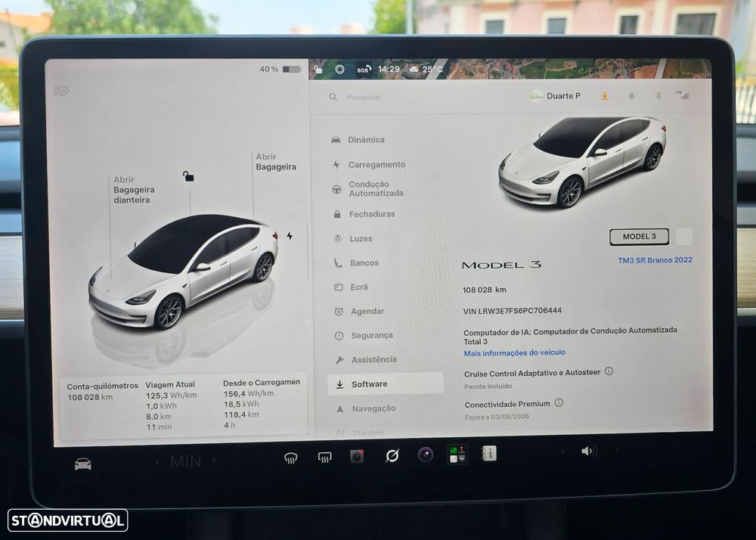Image resolution: width=756 pixels, height=540 pixels.
Task: Click the headlights indicator icon
Action: (61, 91)
